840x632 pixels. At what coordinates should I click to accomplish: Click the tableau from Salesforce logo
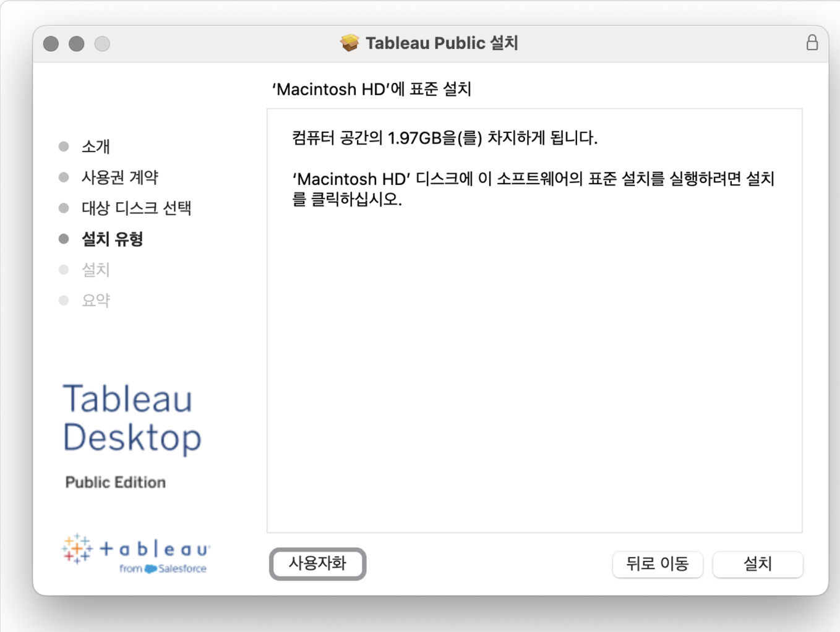(136, 553)
